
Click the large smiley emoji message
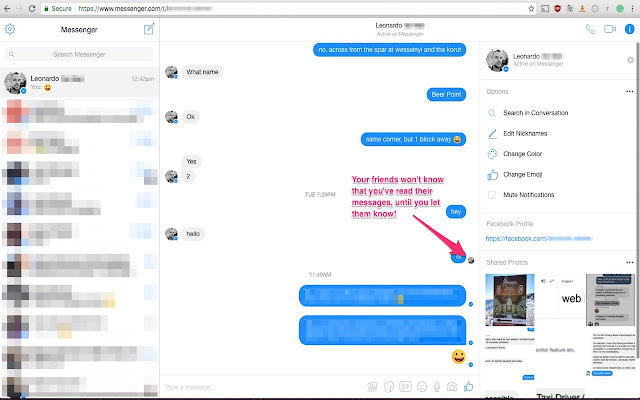coord(458,356)
